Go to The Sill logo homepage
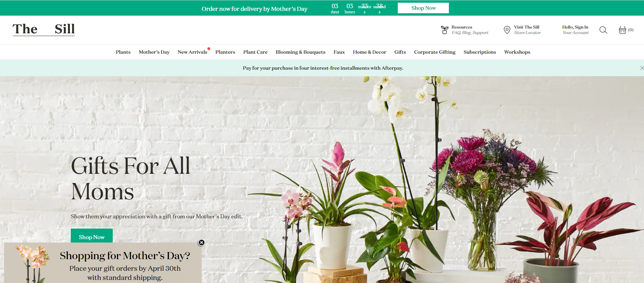Screen dimensions: 644x283 [x=44, y=29]
